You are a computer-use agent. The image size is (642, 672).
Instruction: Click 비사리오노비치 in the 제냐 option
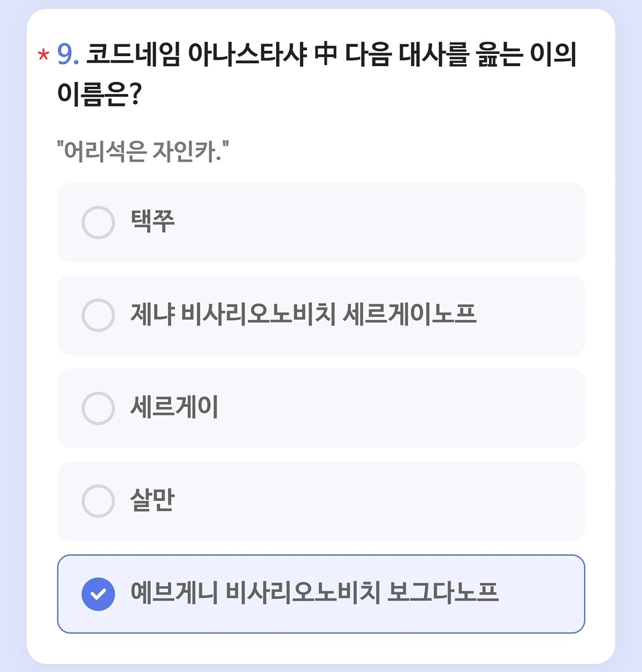pos(258,314)
